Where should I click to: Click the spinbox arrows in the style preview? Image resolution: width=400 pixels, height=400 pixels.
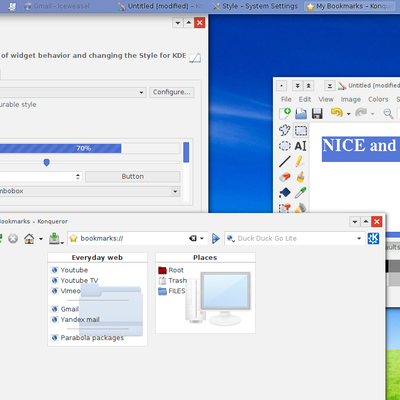(x=78, y=176)
